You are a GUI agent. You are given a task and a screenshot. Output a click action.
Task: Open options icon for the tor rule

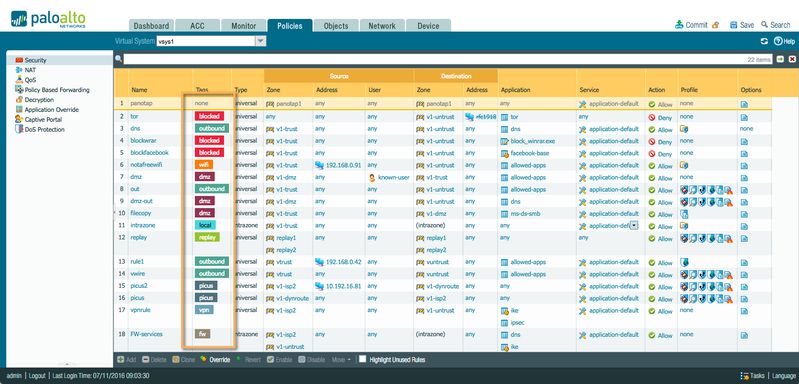coord(744,117)
